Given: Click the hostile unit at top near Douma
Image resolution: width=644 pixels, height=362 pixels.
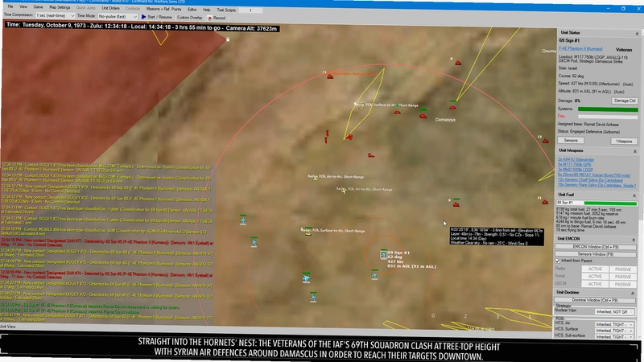Looking at the screenshot, I should pyautogui.click(x=458, y=63).
